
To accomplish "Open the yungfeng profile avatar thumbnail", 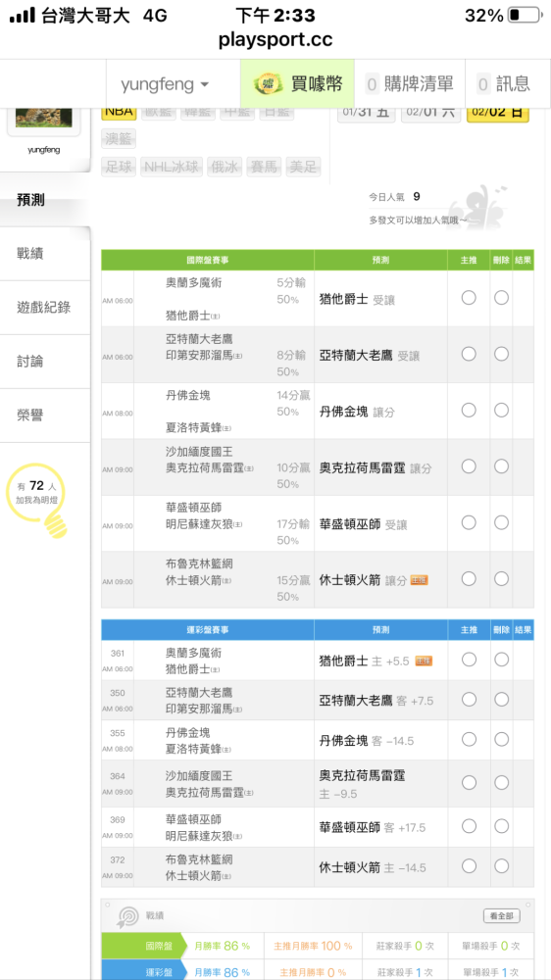I will point(43,118).
